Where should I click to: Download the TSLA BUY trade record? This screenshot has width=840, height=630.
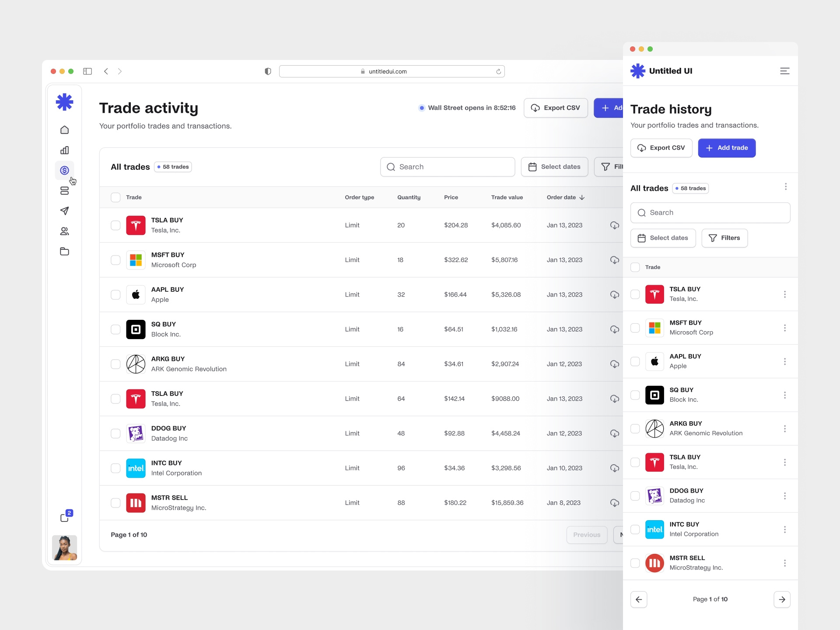pyautogui.click(x=615, y=225)
